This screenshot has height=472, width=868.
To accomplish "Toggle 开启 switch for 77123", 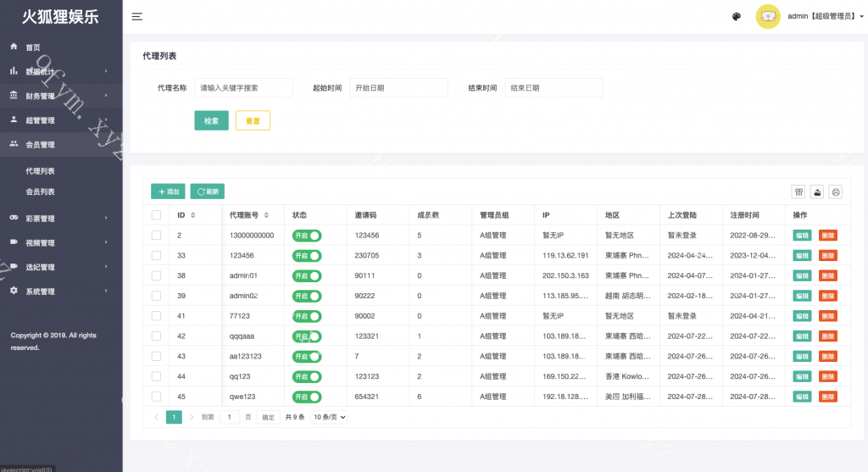I will pos(307,316).
